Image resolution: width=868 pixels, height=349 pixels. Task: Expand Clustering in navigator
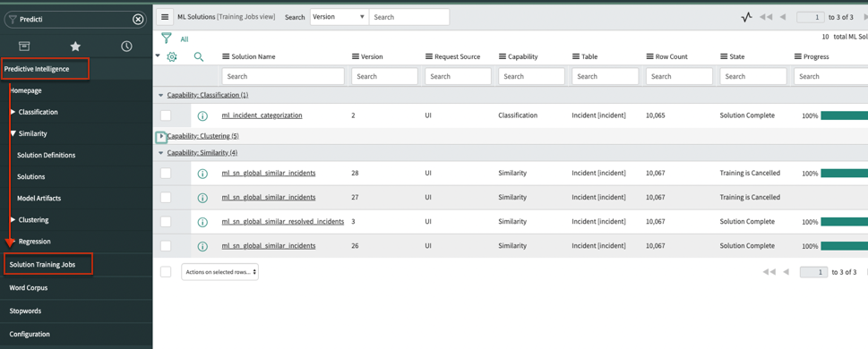coord(13,220)
